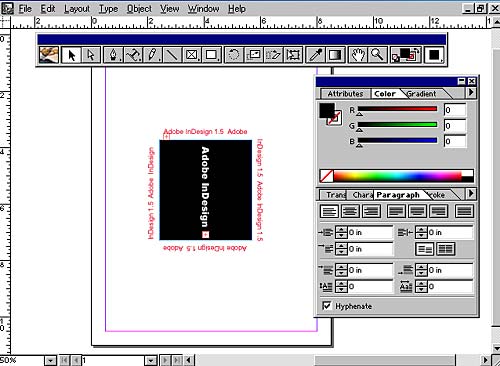The width and height of the screenshot is (500, 366).
Task: Select the Pen tool in toolbox
Action: point(113,55)
